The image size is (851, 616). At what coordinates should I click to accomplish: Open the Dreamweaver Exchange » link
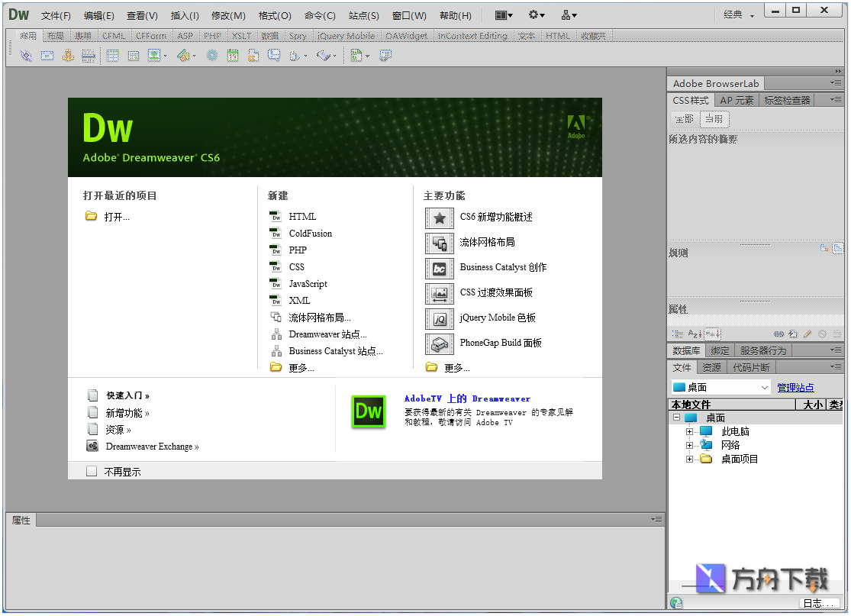point(152,447)
